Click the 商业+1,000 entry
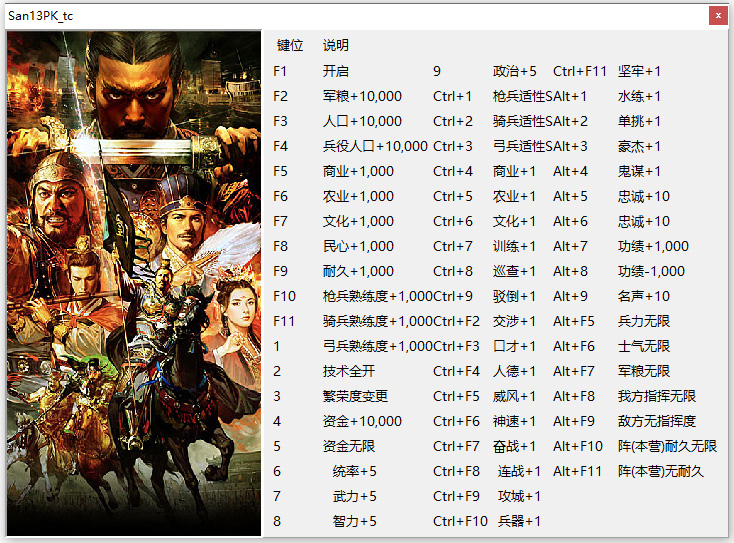The image size is (734, 543). pos(358,171)
